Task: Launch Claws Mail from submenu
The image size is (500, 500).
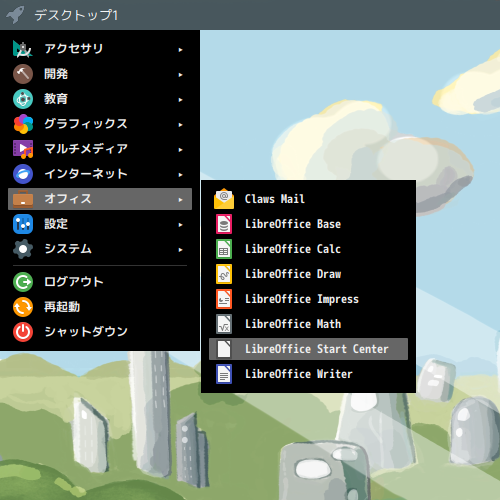Action: pyautogui.click(x=308, y=199)
